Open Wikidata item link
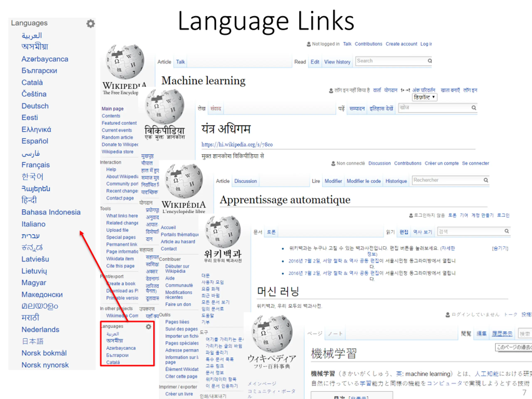 pyautogui.click(x=120, y=259)
